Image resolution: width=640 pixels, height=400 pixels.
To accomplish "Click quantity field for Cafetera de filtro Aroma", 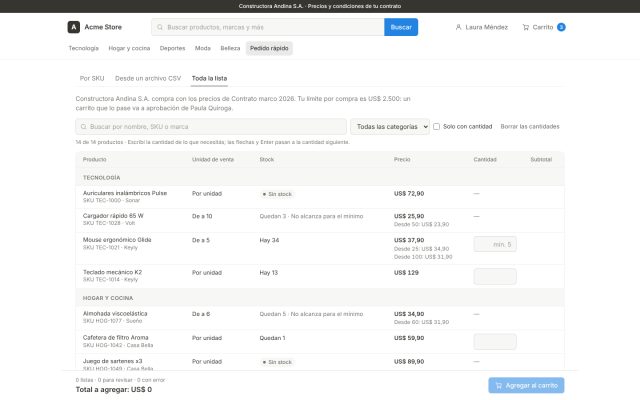I will pyautogui.click(x=495, y=342).
